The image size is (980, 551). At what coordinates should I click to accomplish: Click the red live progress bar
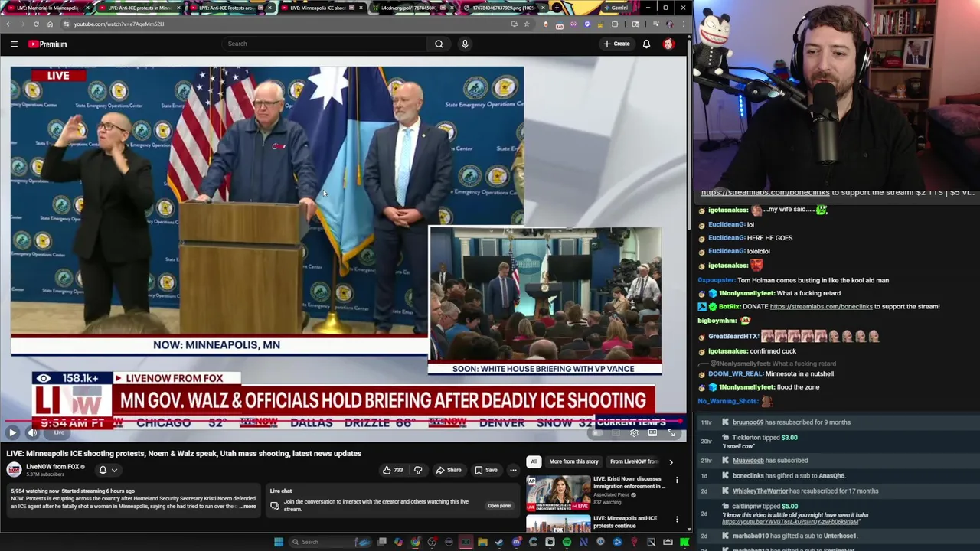pos(343,421)
